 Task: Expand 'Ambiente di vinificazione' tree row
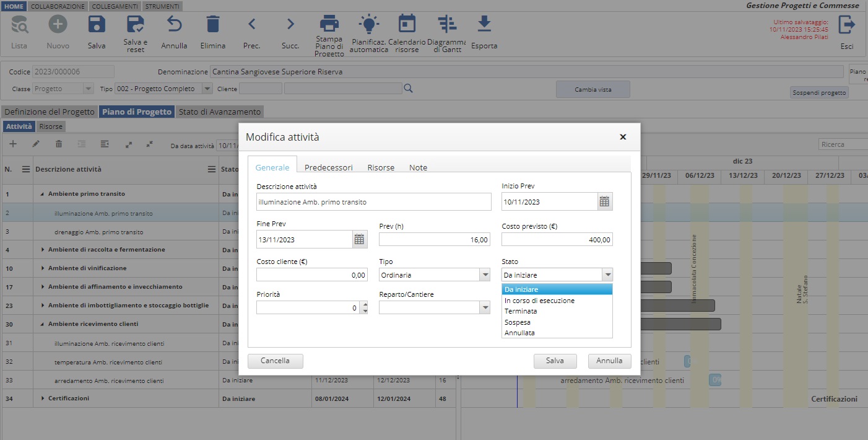pyautogui.click(x=43, y=268)
